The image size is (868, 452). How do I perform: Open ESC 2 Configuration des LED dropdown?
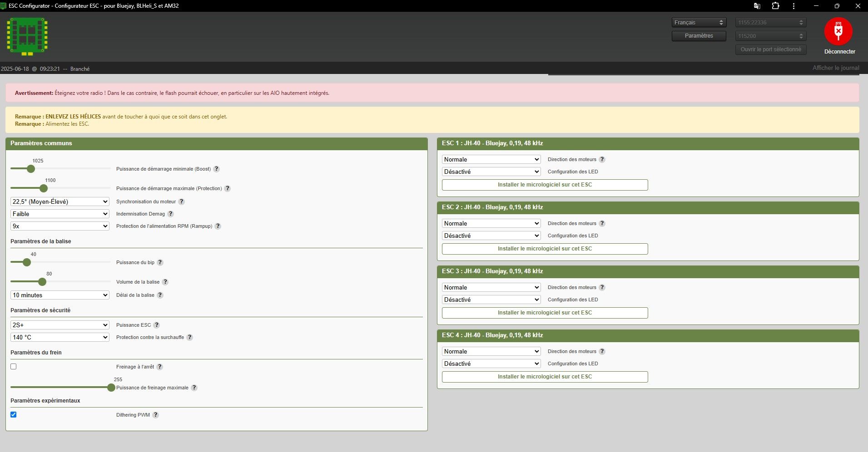[x=491, y=236]
